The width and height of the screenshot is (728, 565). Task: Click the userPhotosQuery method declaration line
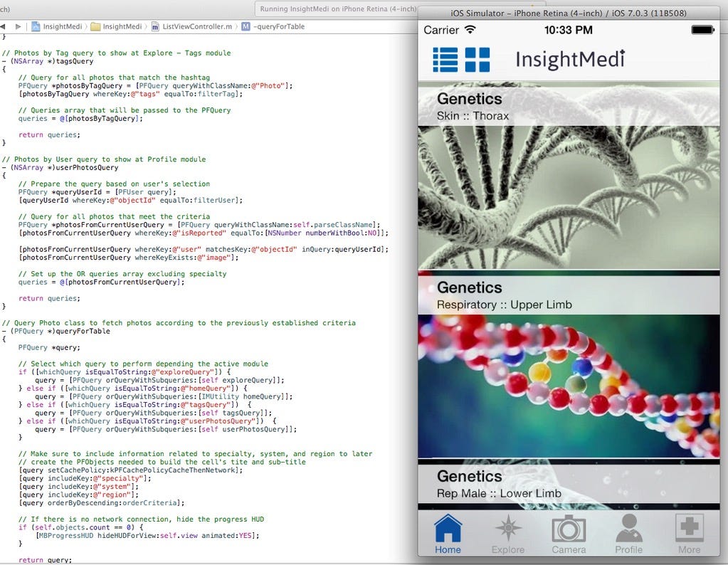coord(60,168)
